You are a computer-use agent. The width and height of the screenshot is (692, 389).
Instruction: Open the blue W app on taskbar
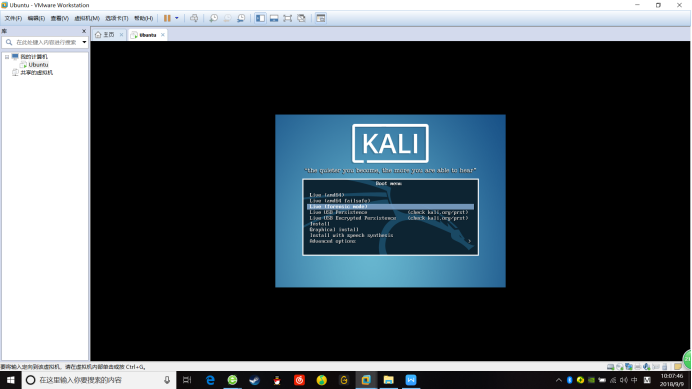point(411,380)
